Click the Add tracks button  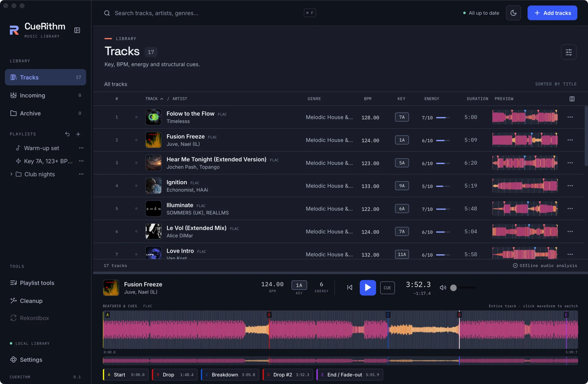coord(552,13)
